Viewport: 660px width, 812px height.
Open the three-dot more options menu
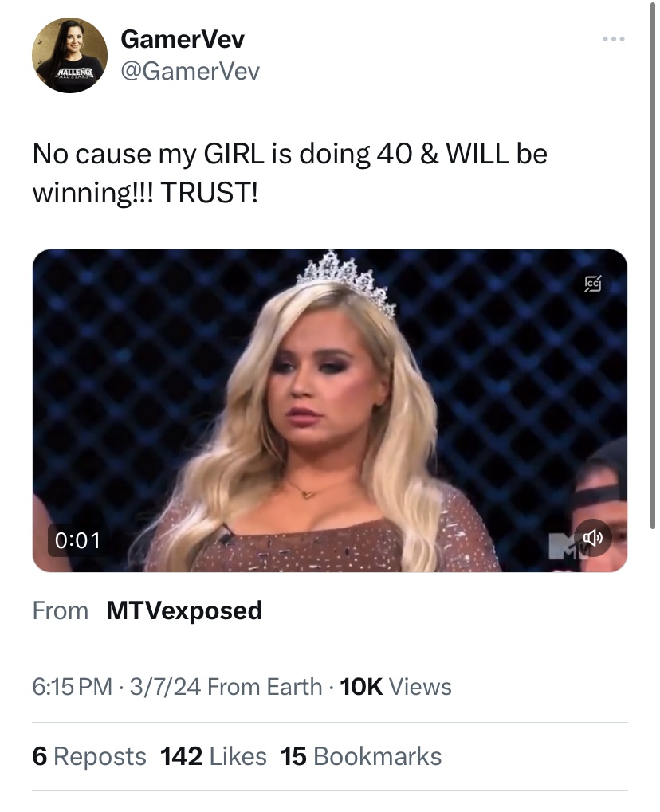coord(614,39)
